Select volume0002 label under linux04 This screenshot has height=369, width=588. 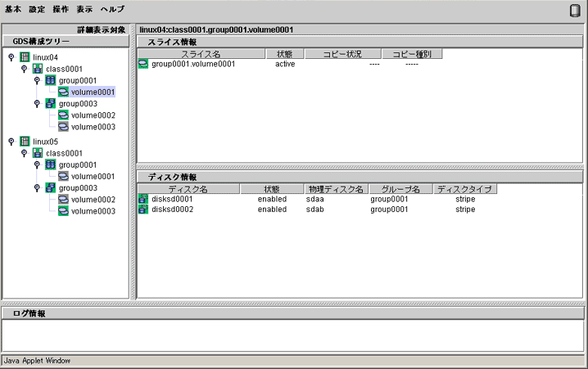click(x=93, y=115)
